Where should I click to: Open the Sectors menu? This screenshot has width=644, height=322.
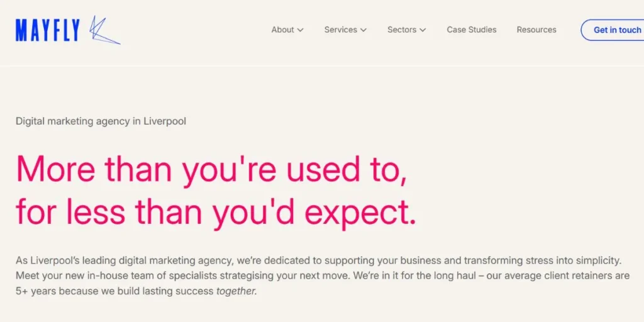[x=402, y=30]
